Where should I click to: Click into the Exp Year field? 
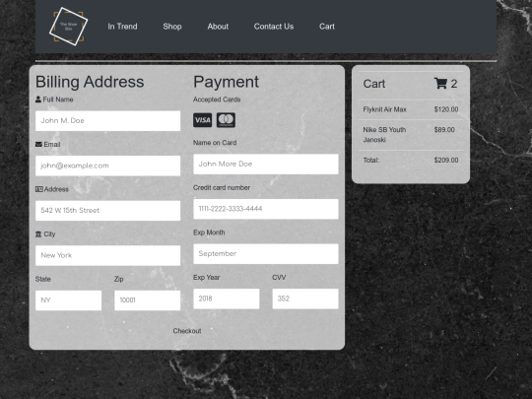click(227, 299)
